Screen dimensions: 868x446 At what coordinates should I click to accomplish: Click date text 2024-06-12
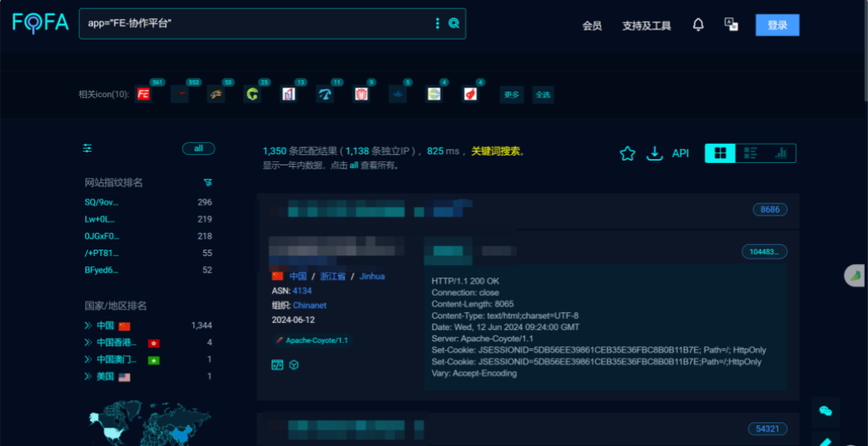coord(294,320)
